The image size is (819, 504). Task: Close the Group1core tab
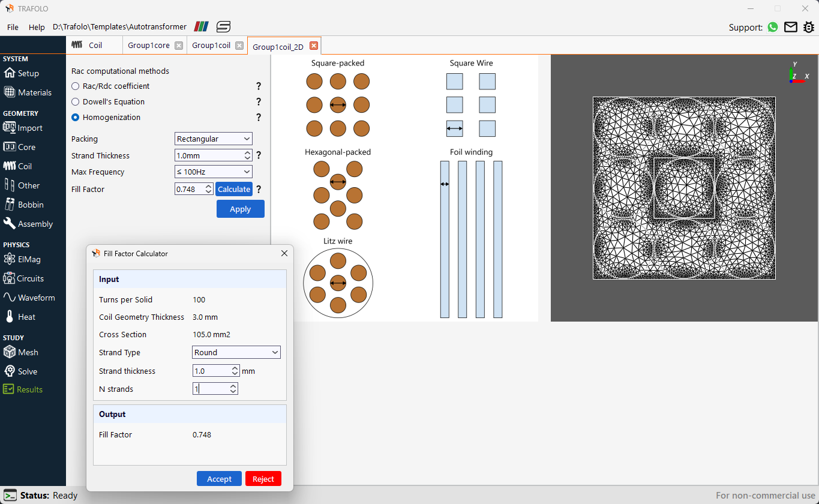[x=179, y=46]
